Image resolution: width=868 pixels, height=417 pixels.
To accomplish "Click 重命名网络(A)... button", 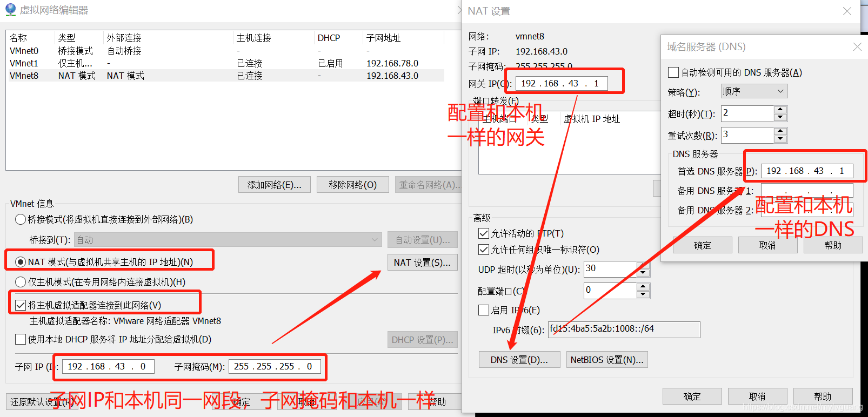I will (428, 185).
